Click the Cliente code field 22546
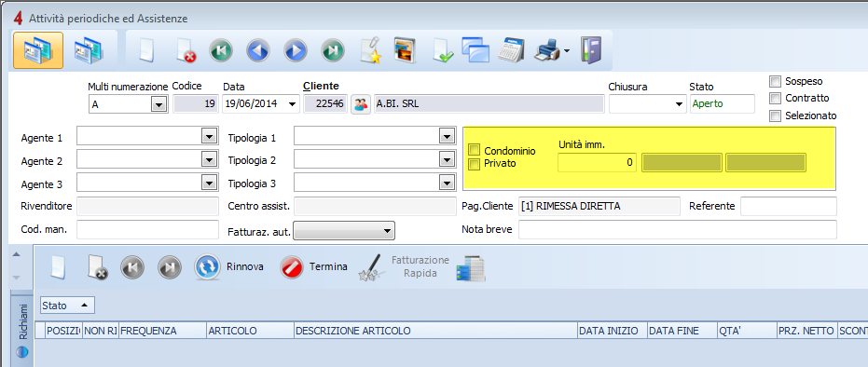 click(x=325, y=104)
